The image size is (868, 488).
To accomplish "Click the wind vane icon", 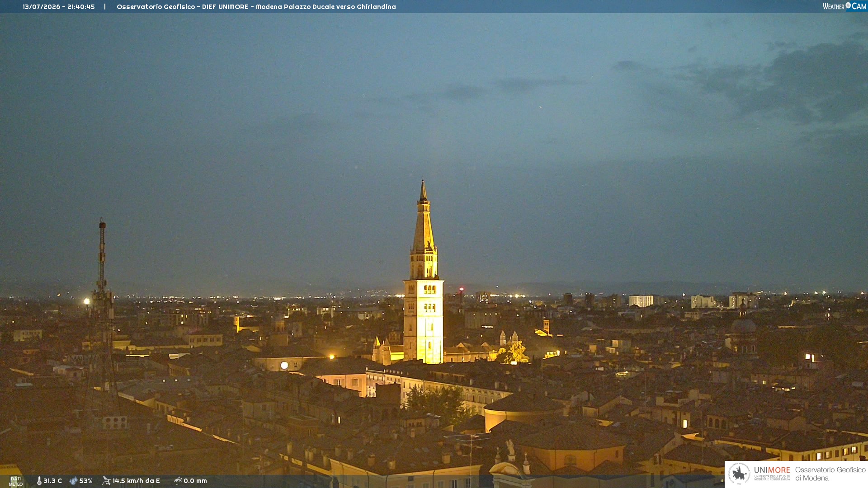I will tap(106, 481).
